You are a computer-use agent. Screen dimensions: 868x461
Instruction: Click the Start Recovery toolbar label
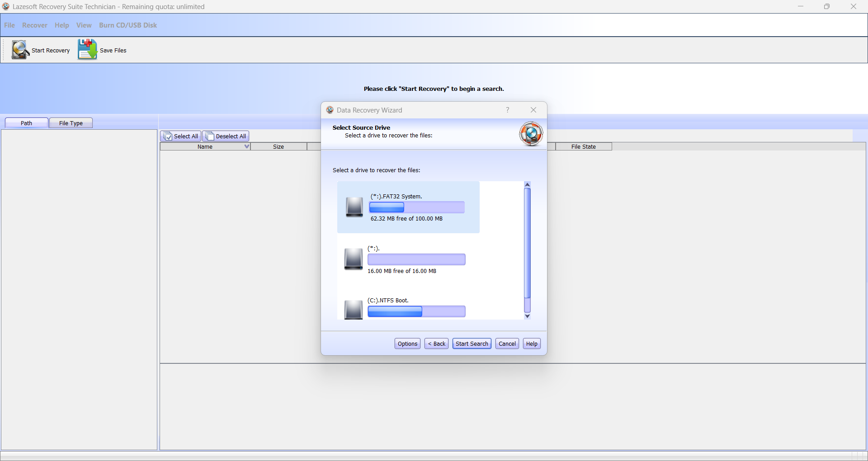click(51, 50)
